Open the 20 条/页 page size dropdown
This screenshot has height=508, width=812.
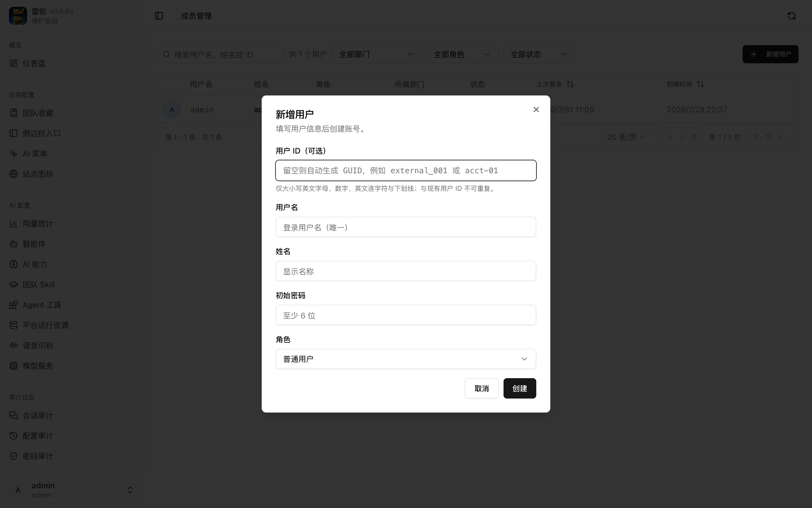pyautogui.click(x=626, y=137)
